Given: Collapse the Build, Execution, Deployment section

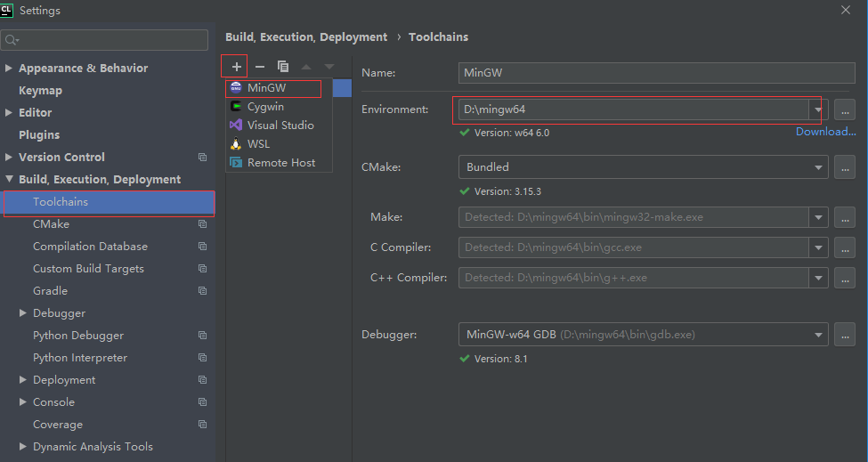Looking at the screenshot, I should [x=9, y=179].
